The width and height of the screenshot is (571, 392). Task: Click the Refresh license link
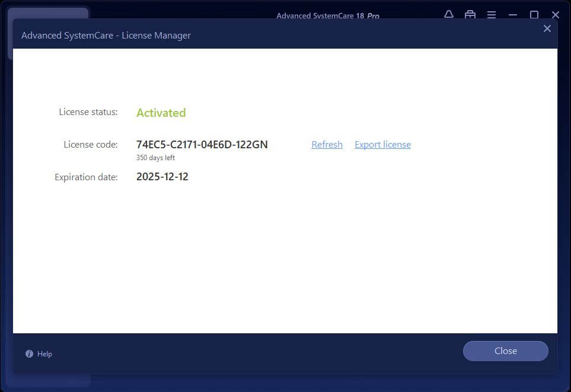click(x=327, y=145)
